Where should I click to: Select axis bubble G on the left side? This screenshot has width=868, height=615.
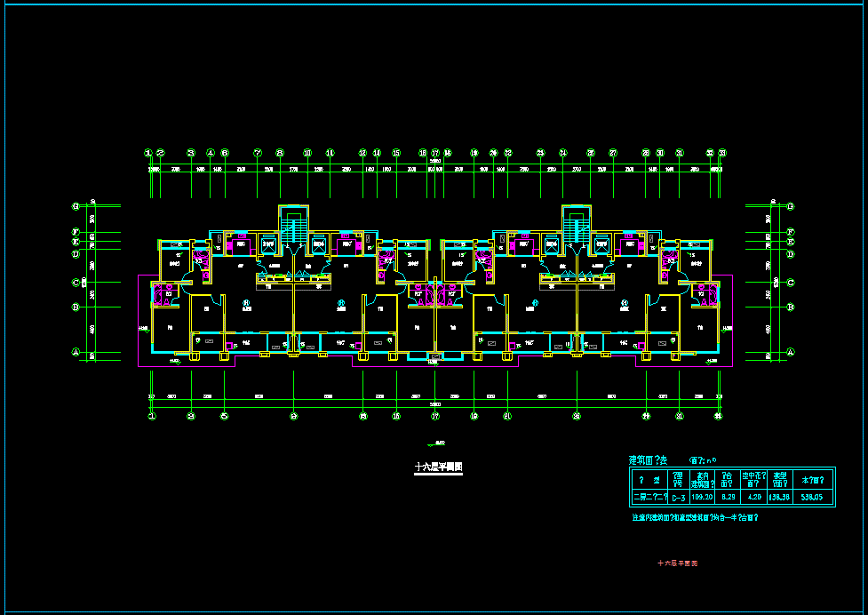pyautogui.click(x=76, y=206)
